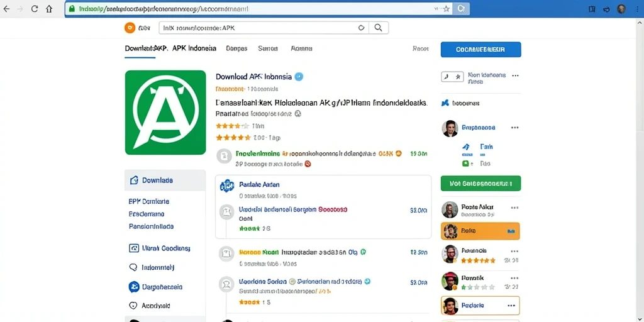Click the large green A app icon

[165, 113]
